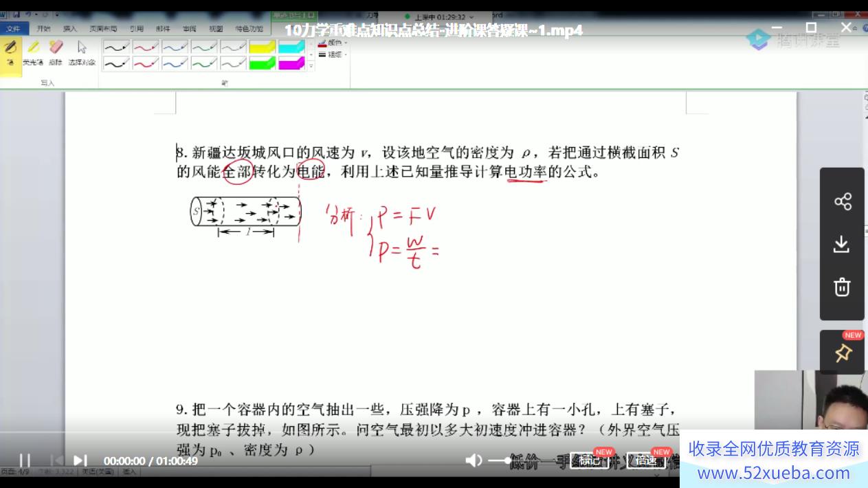Viewport: 868px width, 488px height.
Task: Select the bright green highlighter swatch
Action: (263, 63)
